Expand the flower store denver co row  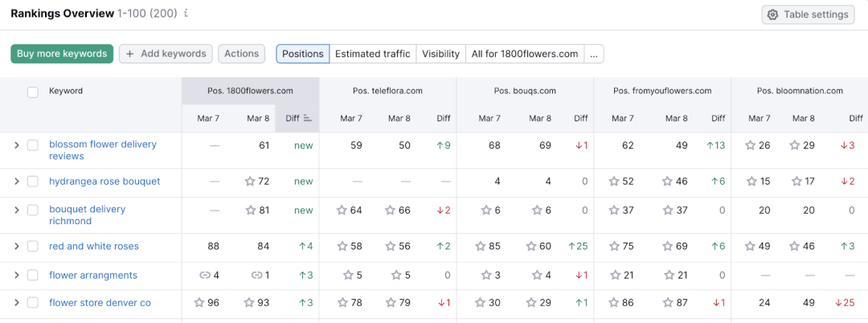[x=17, y=303]
